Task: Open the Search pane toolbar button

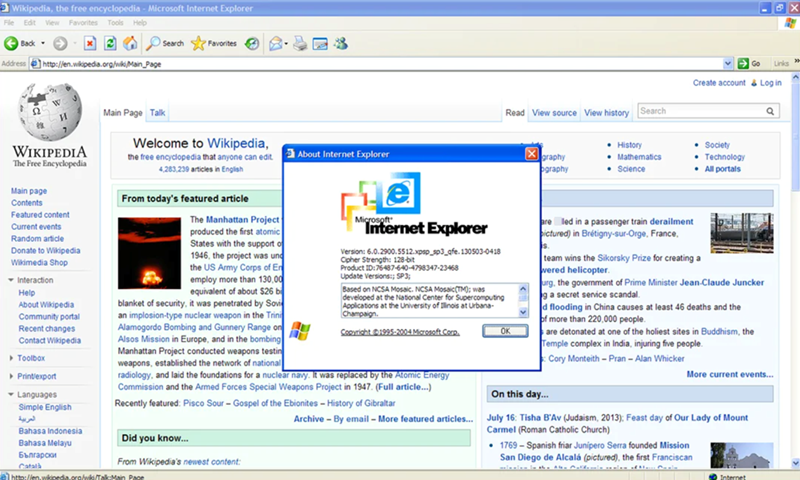Action: click(164, 43)
